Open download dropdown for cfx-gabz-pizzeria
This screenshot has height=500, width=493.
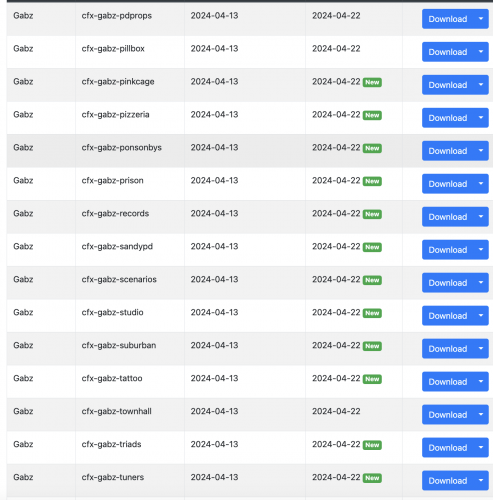481,118
